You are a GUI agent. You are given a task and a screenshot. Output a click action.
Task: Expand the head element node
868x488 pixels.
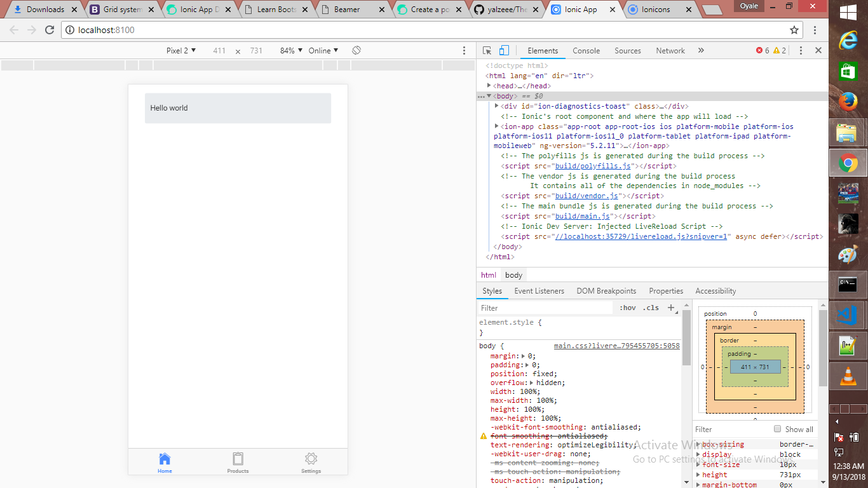point(489,86)
